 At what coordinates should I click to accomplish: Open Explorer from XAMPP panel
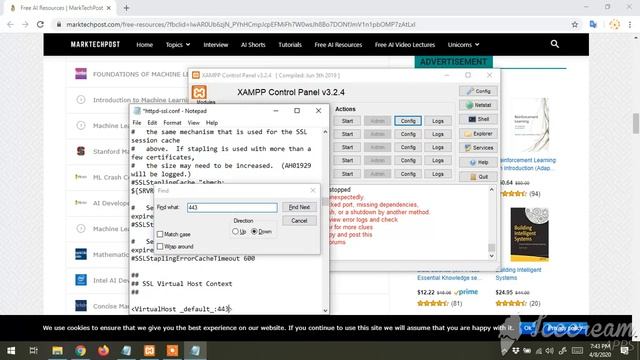click(478, 133)
